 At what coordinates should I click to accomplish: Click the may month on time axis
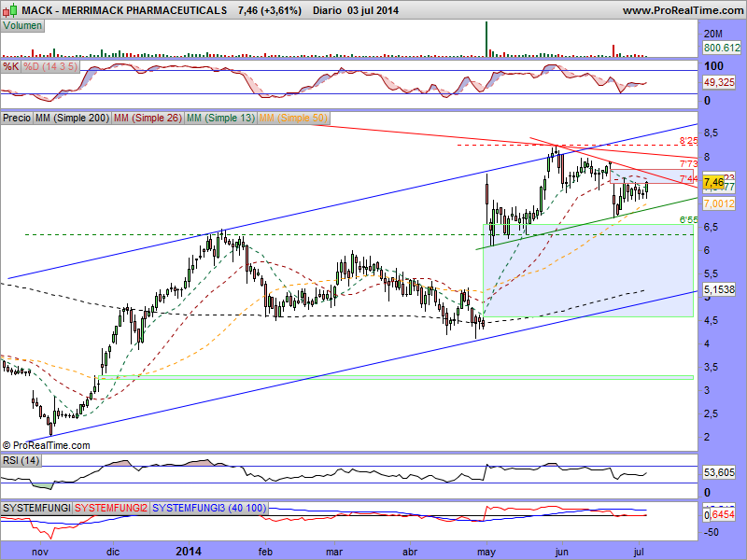click(486, 552)
